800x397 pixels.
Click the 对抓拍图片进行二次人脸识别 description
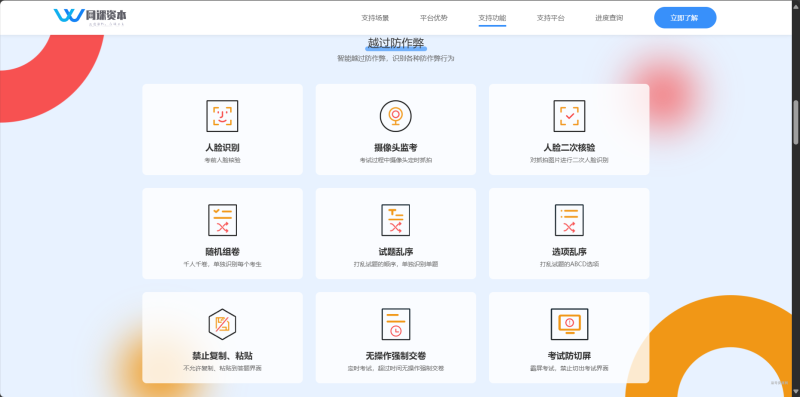(x=569, y=160)
